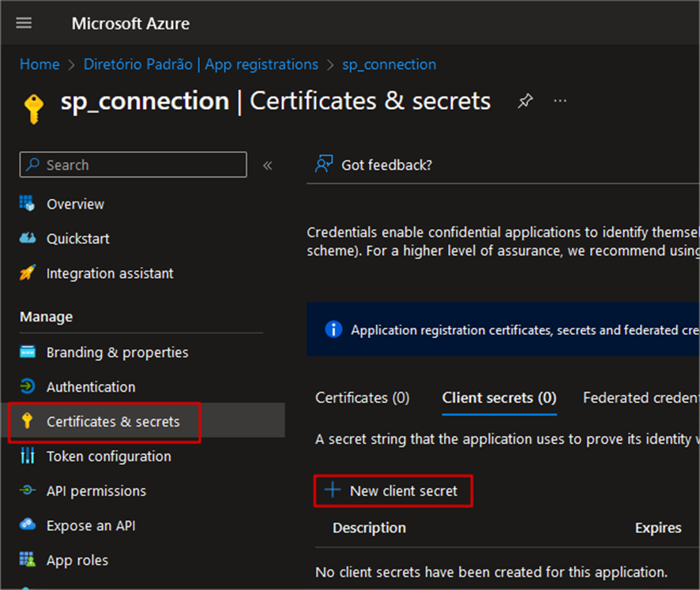700x590 pixels.
Task: Click the Authentication arrow icon
Action: click(x=27, y=386)
